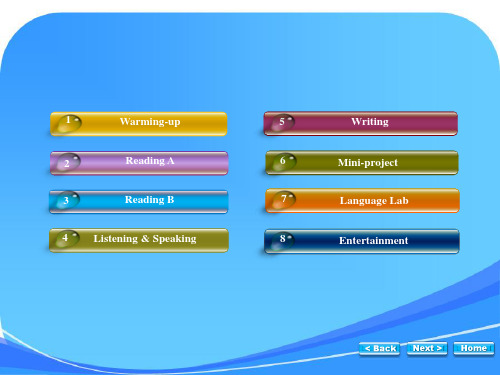Screen dimensions: 500x375
Task: Click the number 3 droplet icon
Action: click(67, 200)
